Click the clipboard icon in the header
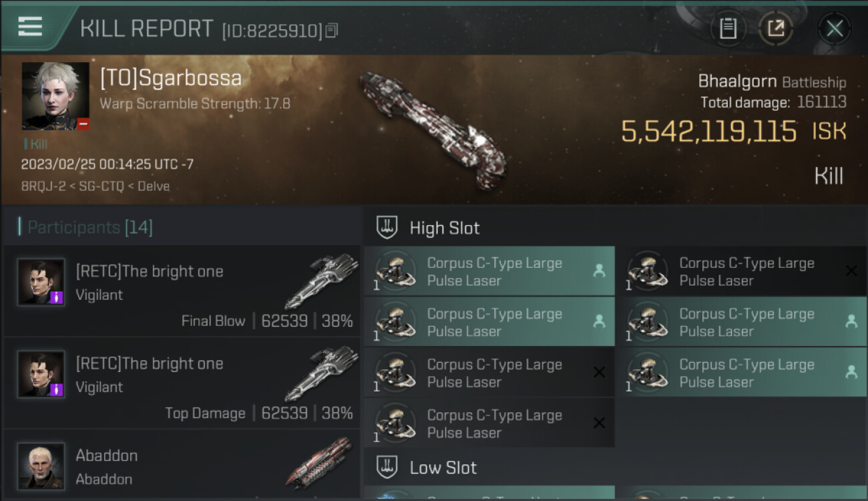 (x=728, y=29)
